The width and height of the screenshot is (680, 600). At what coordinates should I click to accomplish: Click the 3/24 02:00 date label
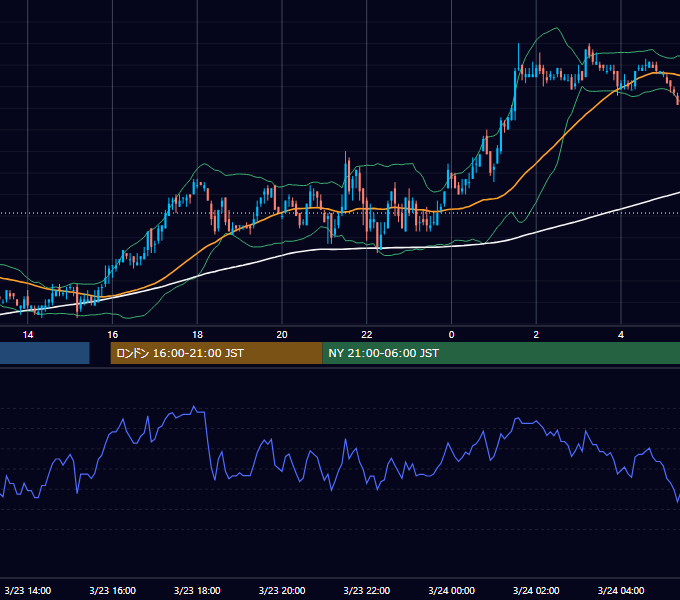coord(536,590)
